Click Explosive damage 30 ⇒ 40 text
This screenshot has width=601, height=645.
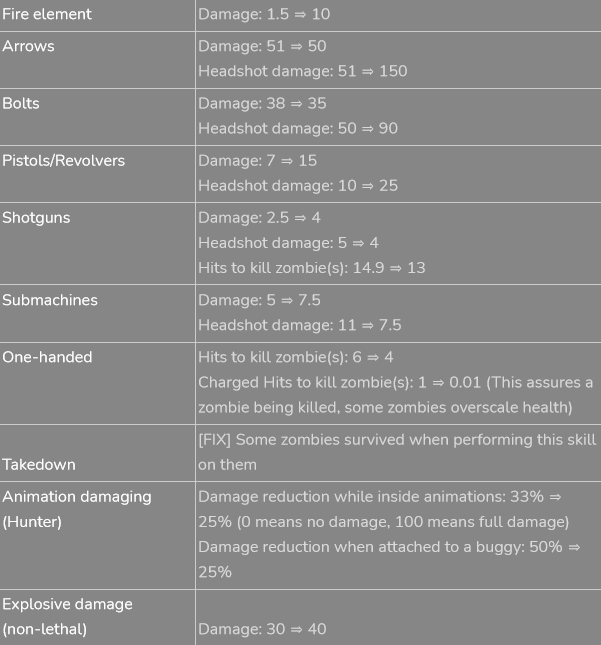pyautogui.click(x=262, y=629)
